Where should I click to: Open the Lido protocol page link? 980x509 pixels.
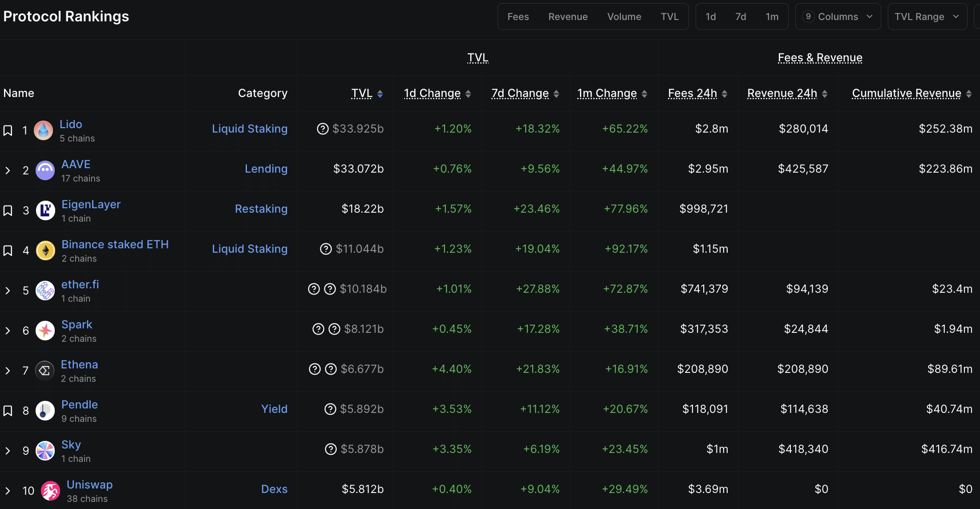tap(71, 124)
